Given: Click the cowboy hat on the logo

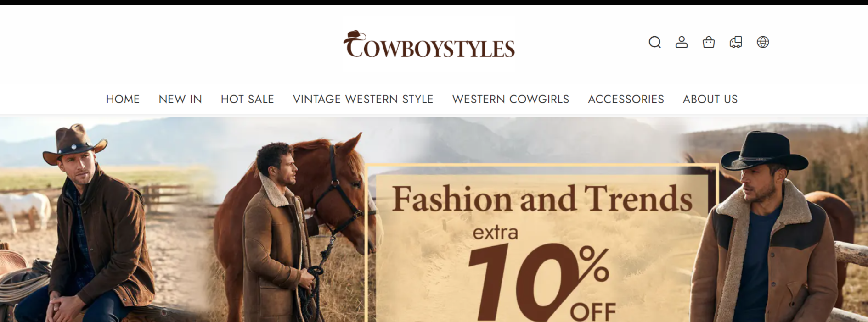Looking at the screenshot, I should [x=356, y=35].
